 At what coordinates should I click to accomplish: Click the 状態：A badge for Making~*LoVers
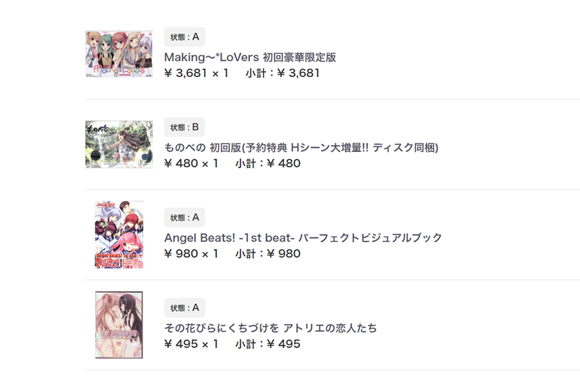pos(185,37)
